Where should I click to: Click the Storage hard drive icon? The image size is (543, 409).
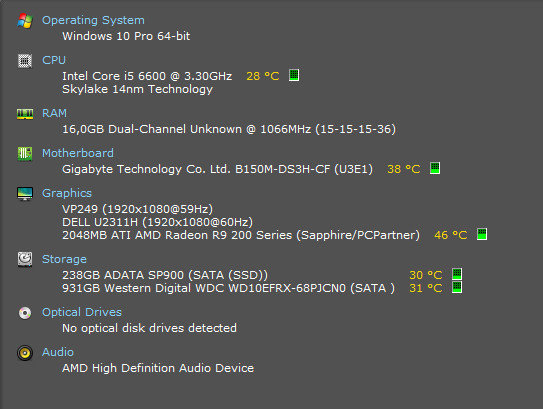click(x=25, y=259)
